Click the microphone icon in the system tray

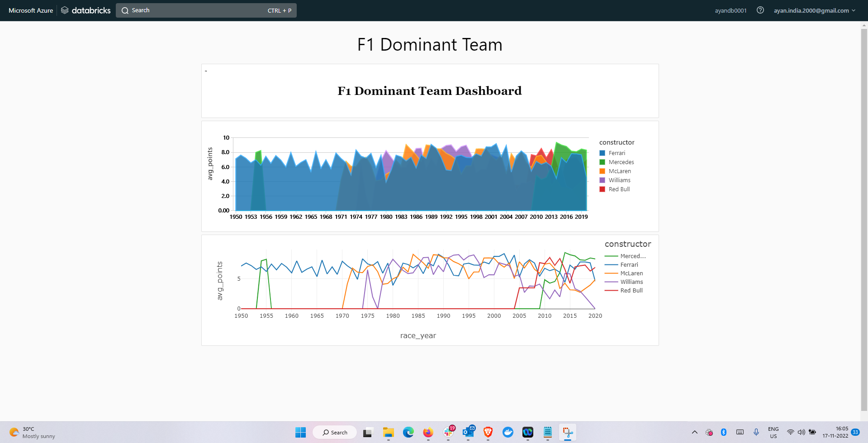pos(756,433)
